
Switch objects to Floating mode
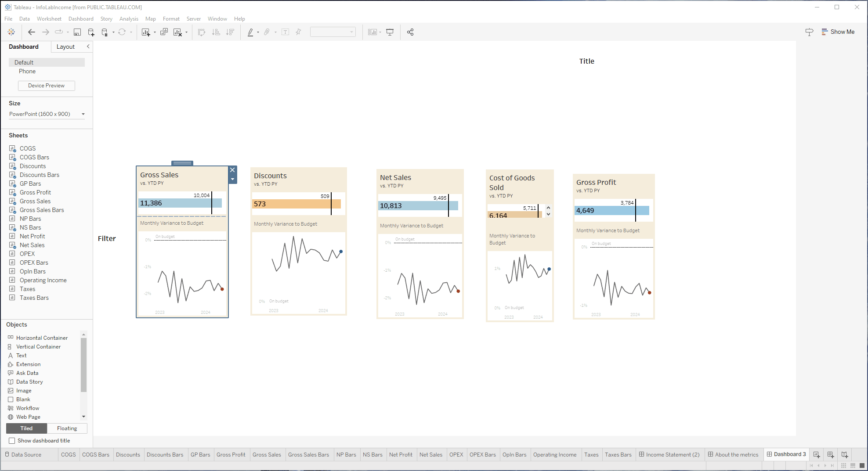(x=67, y=428)
